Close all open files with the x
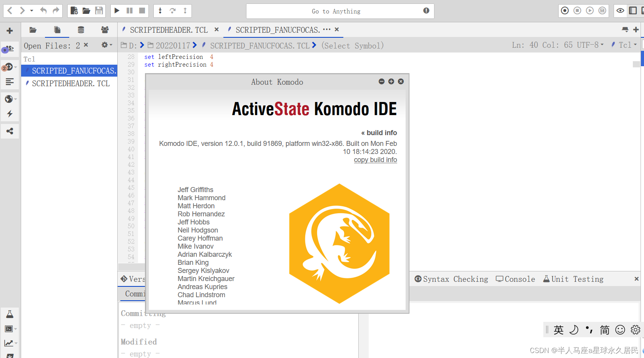 [86, 45]
